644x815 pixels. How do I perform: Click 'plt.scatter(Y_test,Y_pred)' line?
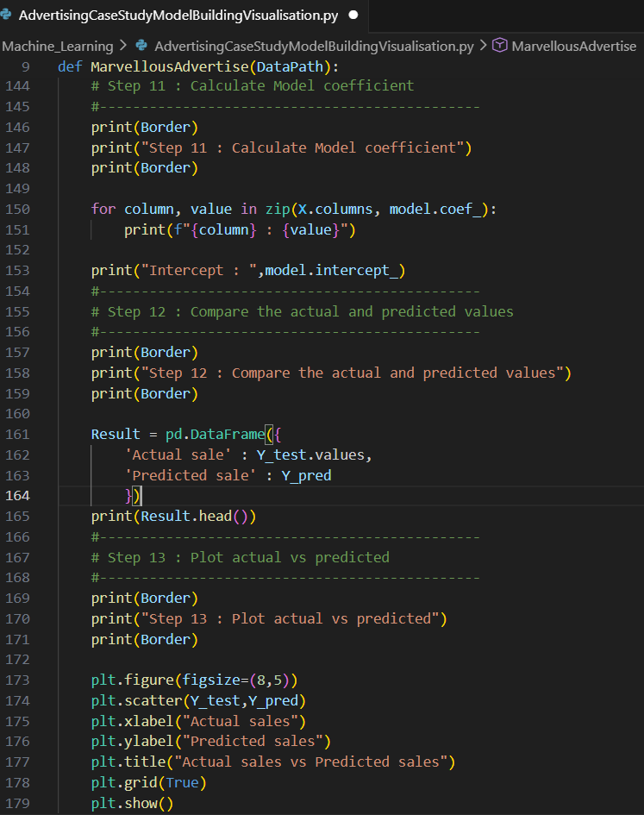point(198,700)
